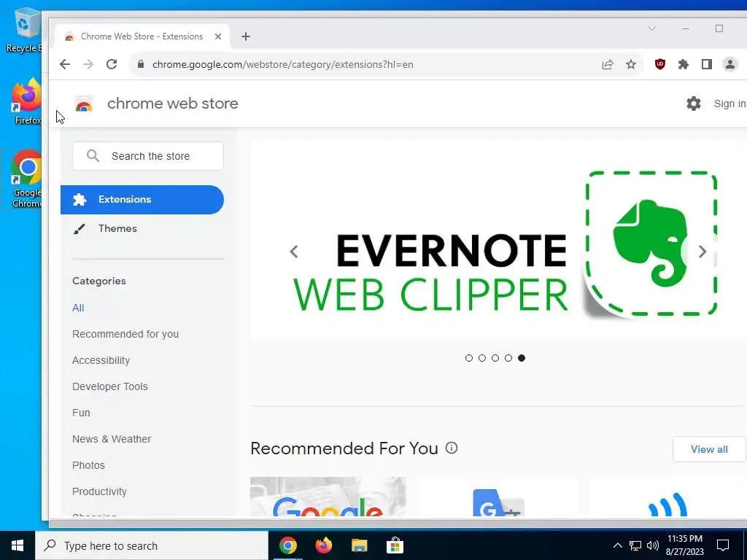Bookmark this tab with the star icon
The image size is (747, 560).
coord(631,64)
